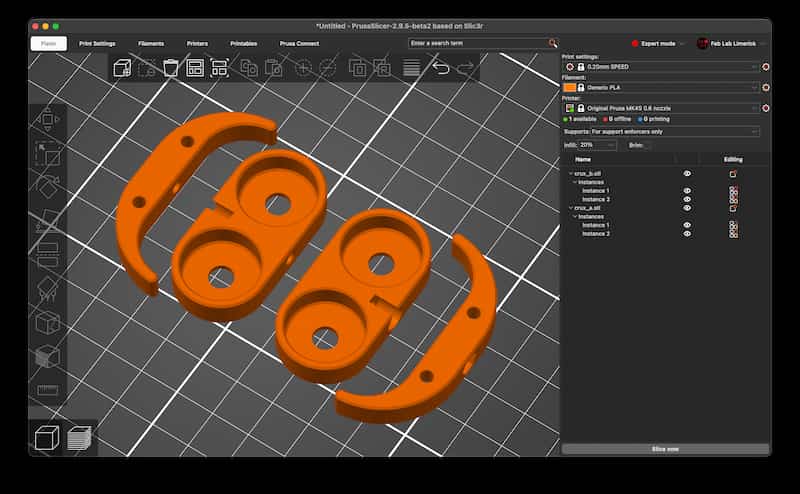Toggle eye for Instance 1 of crux_b.stl
Image resolution: width=800 pixels, height=494 pixels.
(687, 191)
